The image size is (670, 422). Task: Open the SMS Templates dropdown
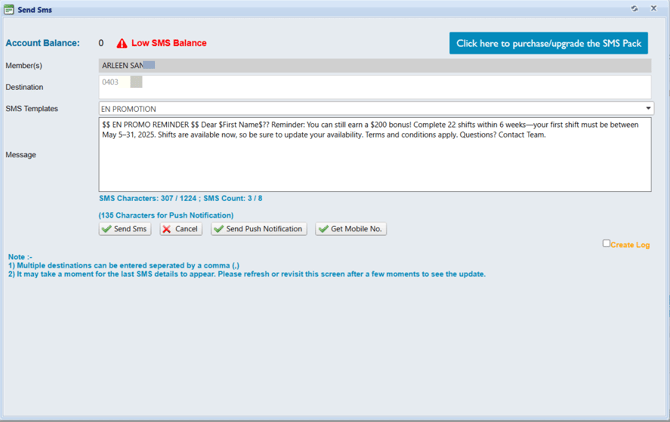point(376,108)
